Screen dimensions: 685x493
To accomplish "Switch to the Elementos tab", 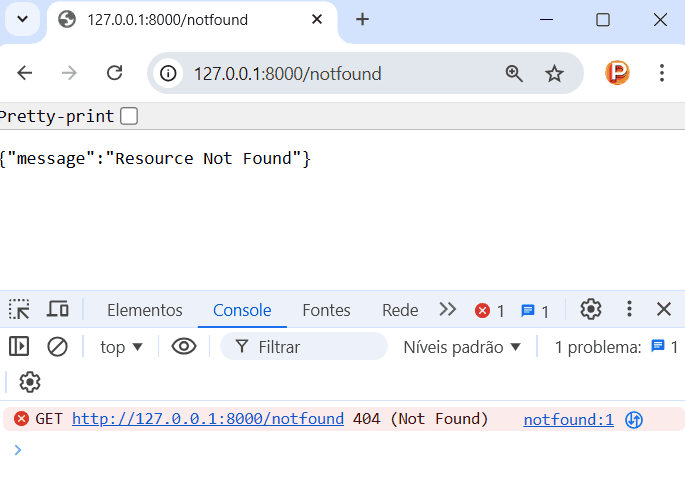I will click(x=145, y=310).
